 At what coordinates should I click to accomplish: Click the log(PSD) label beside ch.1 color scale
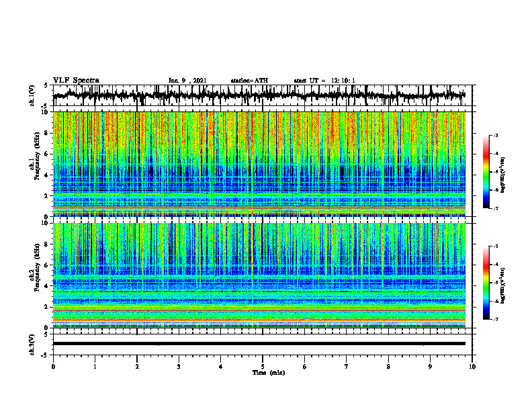tap(503, 175)
